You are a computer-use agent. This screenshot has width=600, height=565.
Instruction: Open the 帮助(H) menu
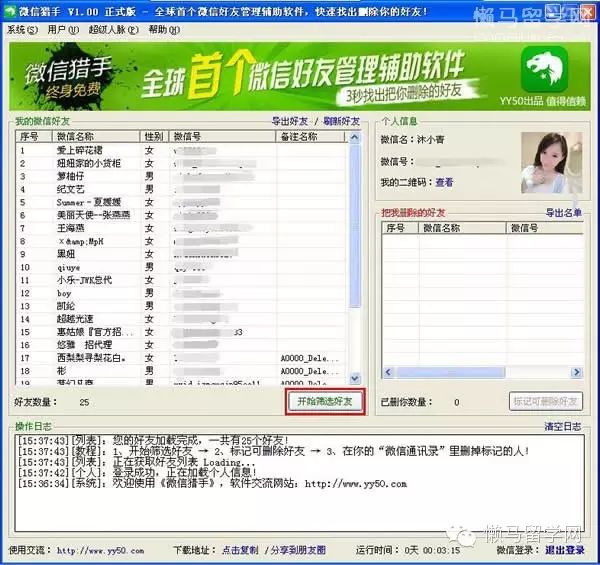(x=163, y=30)
